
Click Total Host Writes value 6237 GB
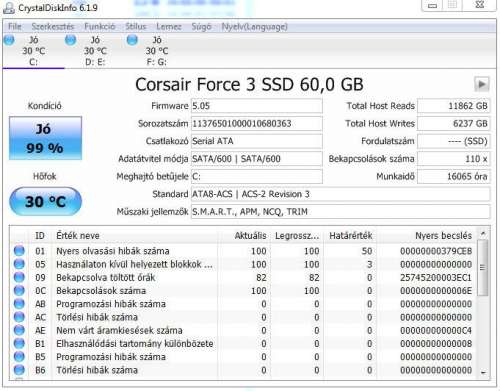(x=454, y=124)
